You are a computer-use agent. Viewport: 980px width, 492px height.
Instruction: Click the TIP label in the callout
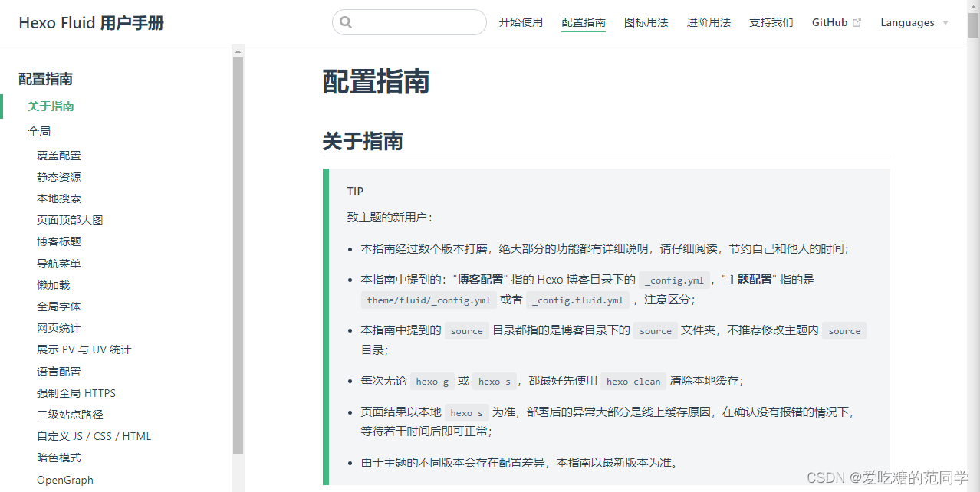pos(355,192)
